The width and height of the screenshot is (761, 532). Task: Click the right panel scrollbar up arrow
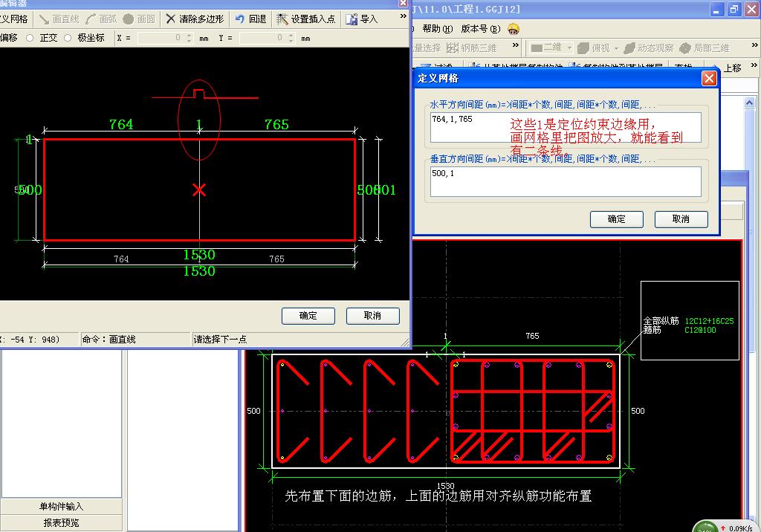(749, 103)
